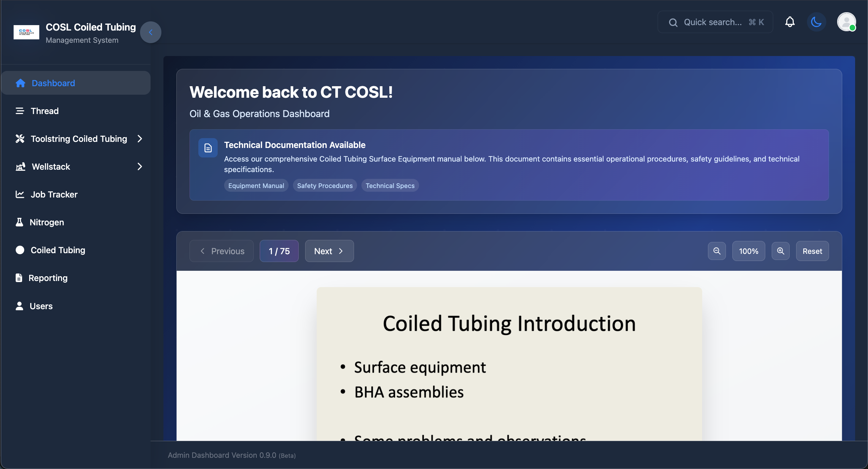This screenshot has height=469, width=868.
Task: Go to the Next document page
Action: click(329, 251)
